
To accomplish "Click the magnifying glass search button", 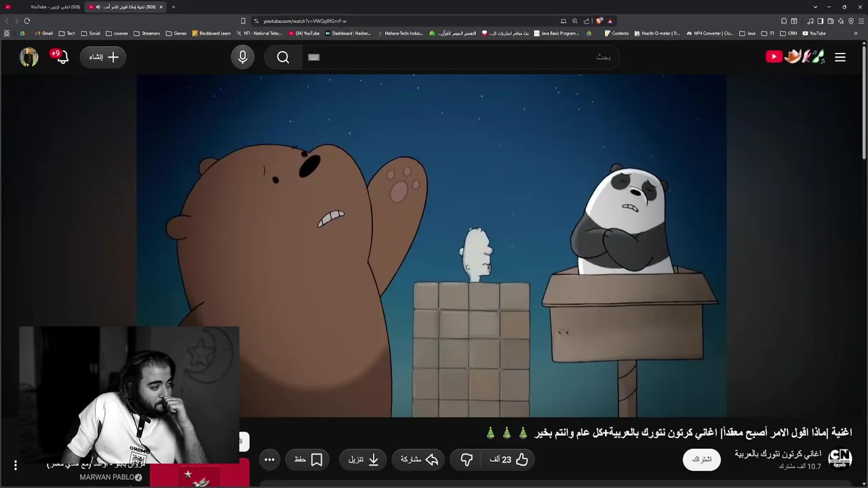I will pos(283,58).
